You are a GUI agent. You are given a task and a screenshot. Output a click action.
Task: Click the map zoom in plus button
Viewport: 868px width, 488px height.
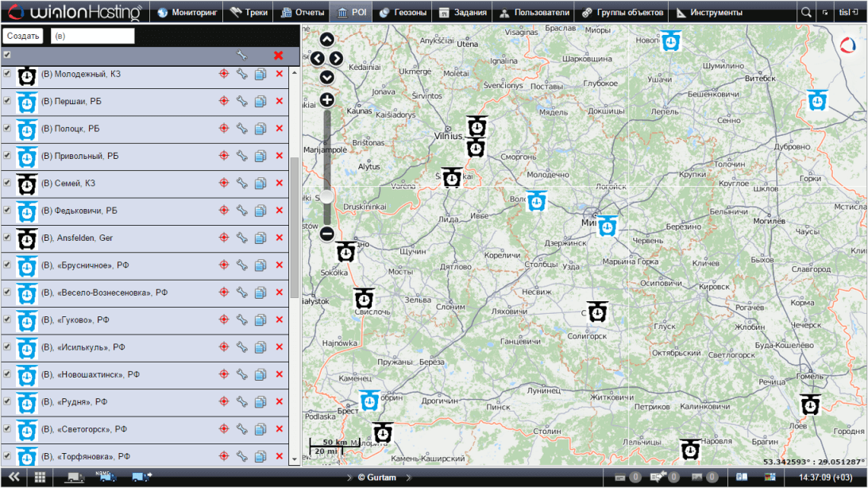(326, 100)
